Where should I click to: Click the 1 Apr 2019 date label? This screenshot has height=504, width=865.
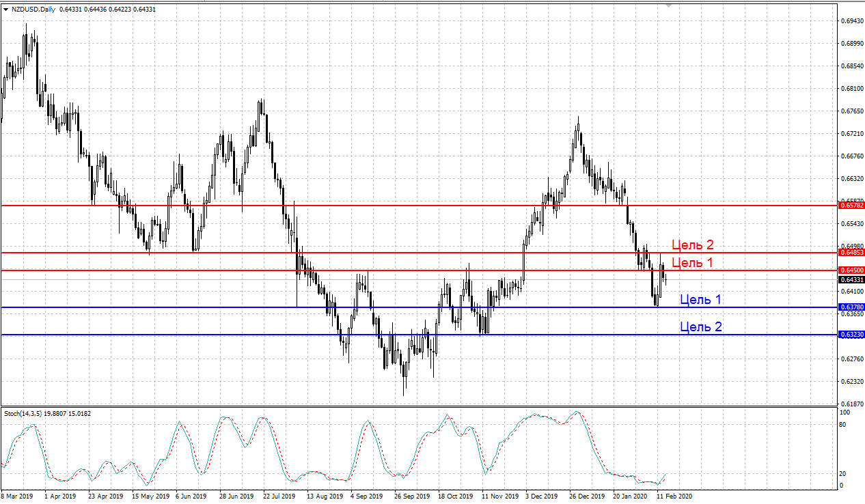(x=61, y=496)
